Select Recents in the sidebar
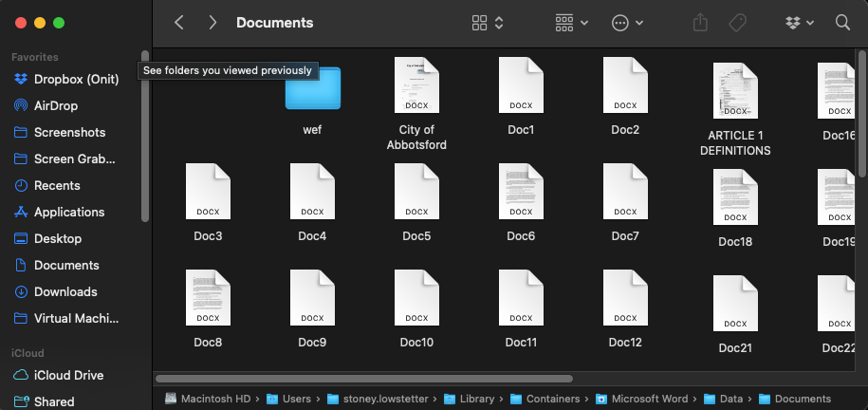 47,186
